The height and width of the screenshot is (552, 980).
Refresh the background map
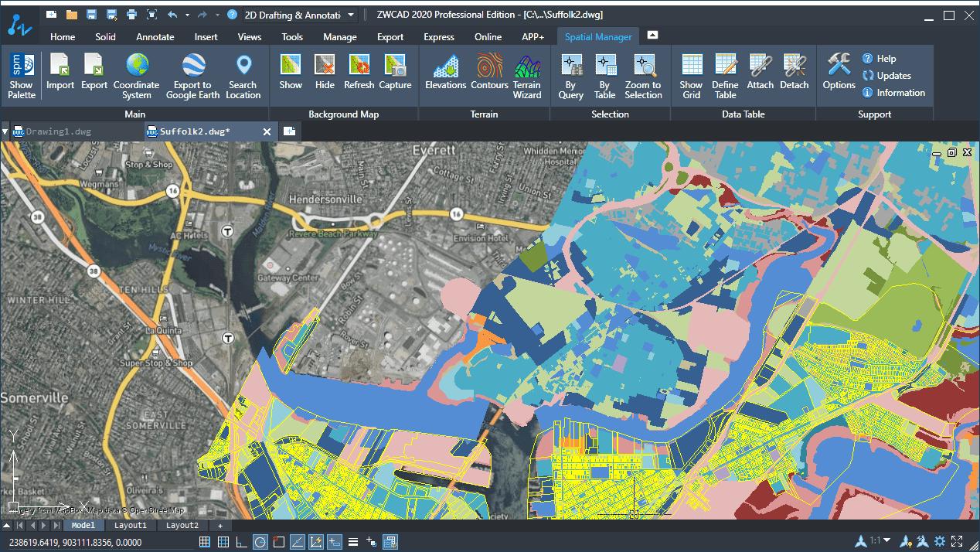(x=359, y=72)
